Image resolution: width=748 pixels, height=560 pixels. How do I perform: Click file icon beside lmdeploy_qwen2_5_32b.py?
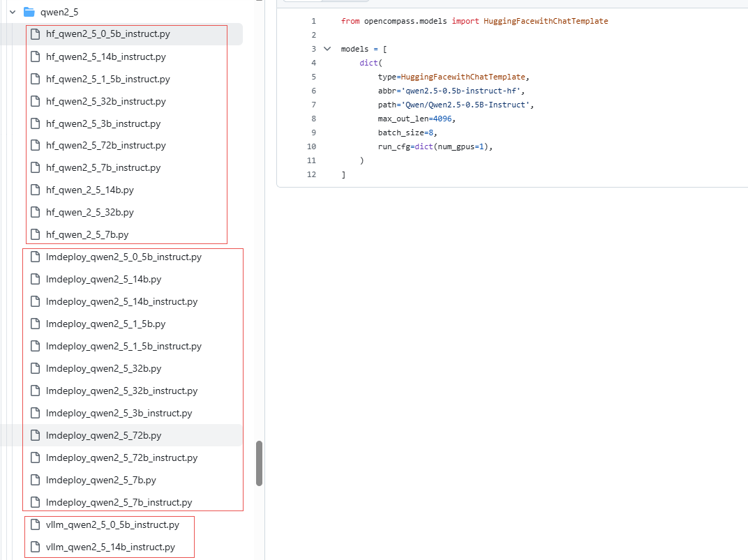point(36,368)
